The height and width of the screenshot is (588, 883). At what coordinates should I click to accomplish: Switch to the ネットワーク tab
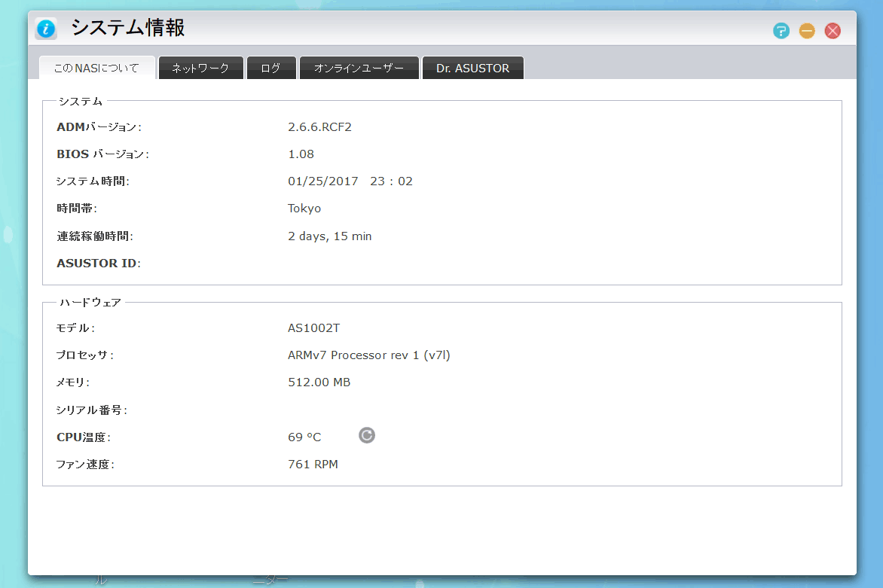click(200, 68)
